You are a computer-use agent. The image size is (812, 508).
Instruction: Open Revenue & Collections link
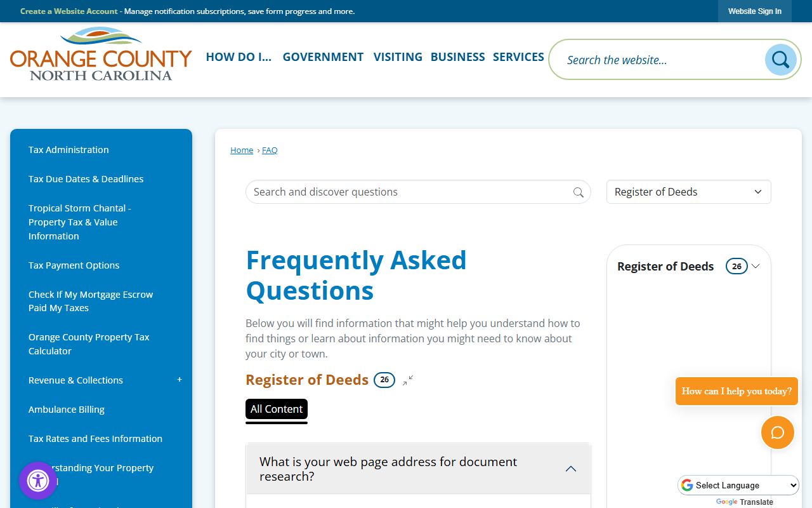75,380
